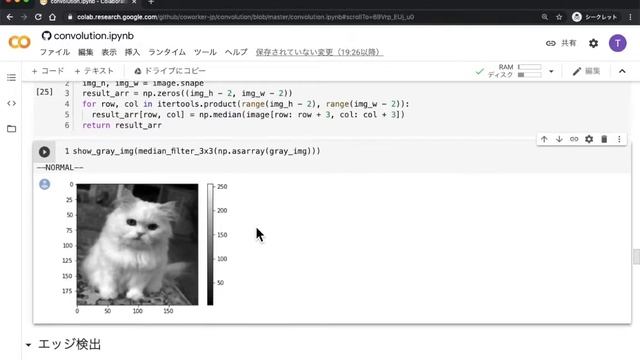Image resolution: width=640 pixels, height=360 pixels.
Task: Open the 編集 menu in menu bar
Action: pos(85,52)
